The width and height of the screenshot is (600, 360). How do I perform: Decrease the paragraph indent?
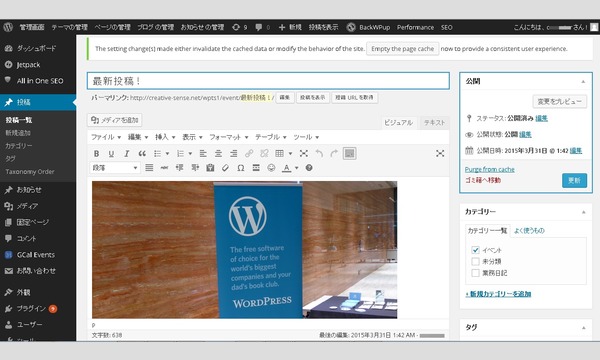point(179,168)
